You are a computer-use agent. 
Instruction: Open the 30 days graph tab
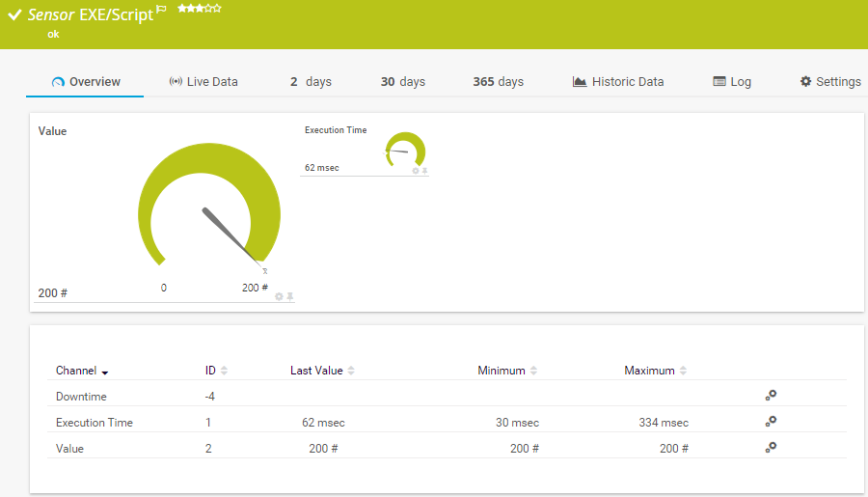[402, 82]
